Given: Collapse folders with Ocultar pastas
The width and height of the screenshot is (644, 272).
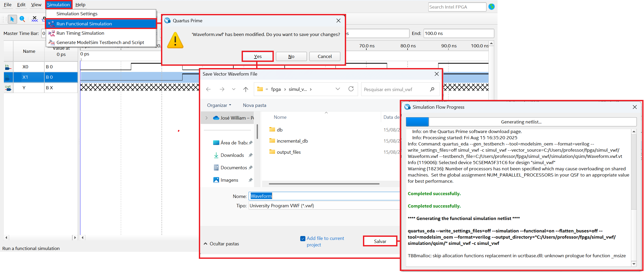Looking at the screenshot, I should pos(222,244).
